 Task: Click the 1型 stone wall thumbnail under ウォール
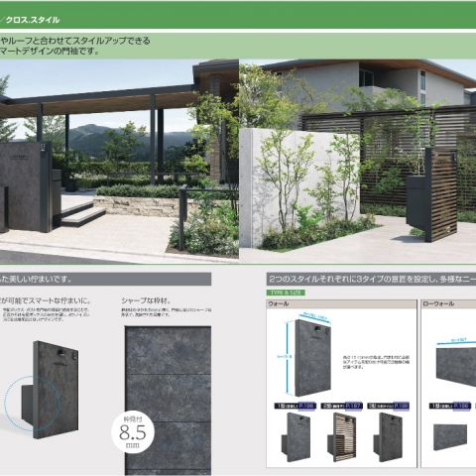pos(296,437)
